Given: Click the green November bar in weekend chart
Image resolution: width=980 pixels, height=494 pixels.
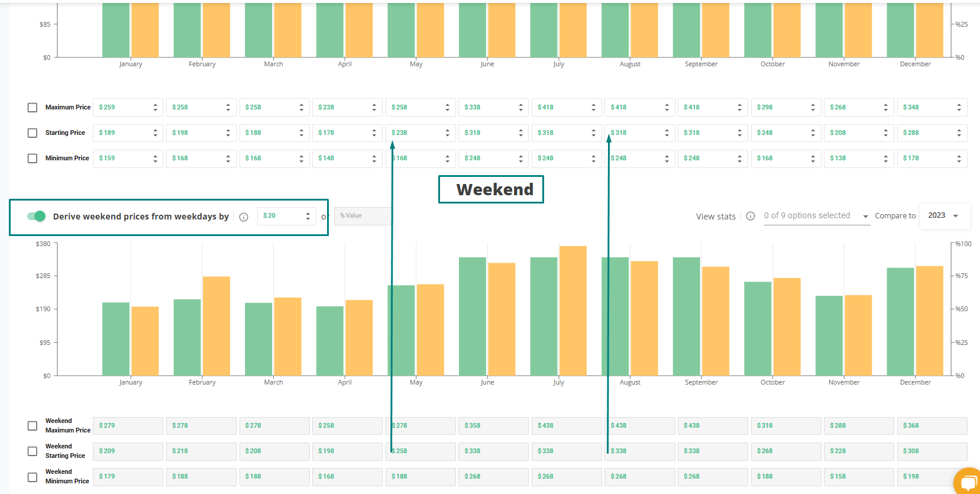Looking at the screenshot, I should [x=829, y=335].
